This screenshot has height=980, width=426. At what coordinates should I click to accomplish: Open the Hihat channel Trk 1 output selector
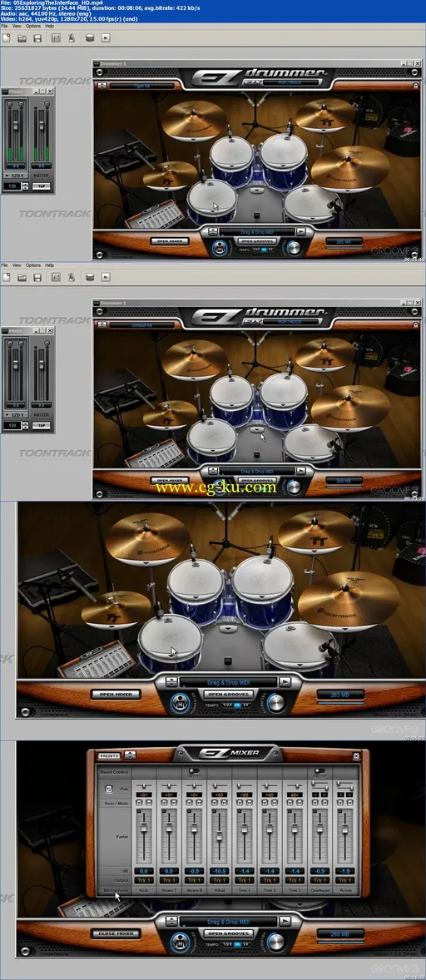[220, 880]
